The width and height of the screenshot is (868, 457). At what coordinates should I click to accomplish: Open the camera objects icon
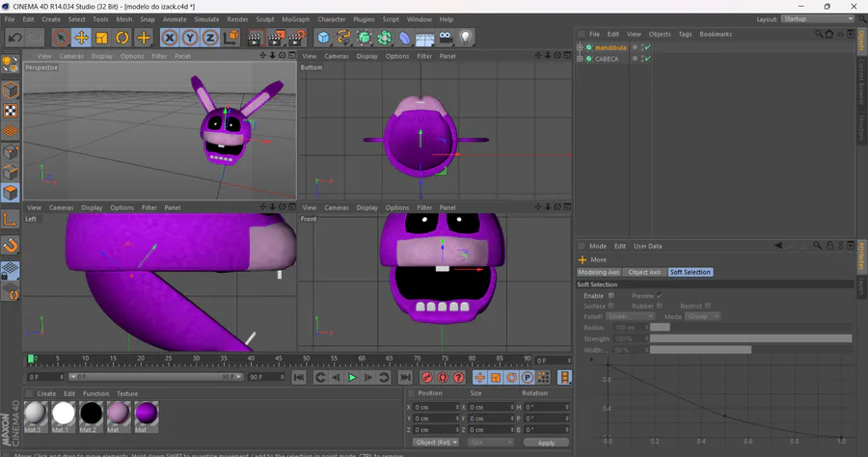tap(446, 38)
